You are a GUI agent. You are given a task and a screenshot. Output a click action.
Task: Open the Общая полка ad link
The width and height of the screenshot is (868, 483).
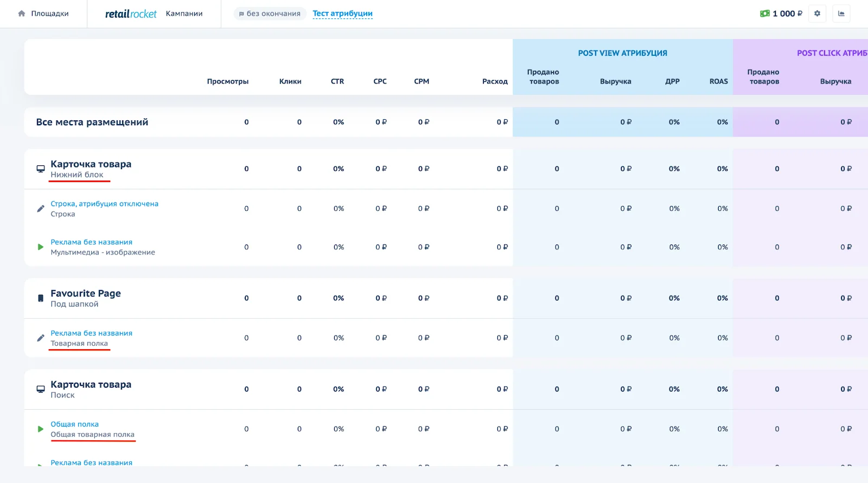pyautogui.click(x=74, y=424)
